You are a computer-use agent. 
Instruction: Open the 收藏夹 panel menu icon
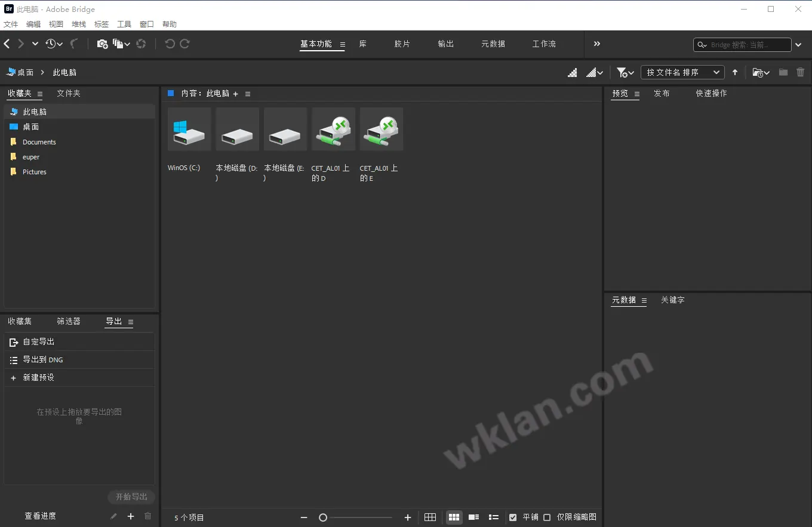point(40,94)
